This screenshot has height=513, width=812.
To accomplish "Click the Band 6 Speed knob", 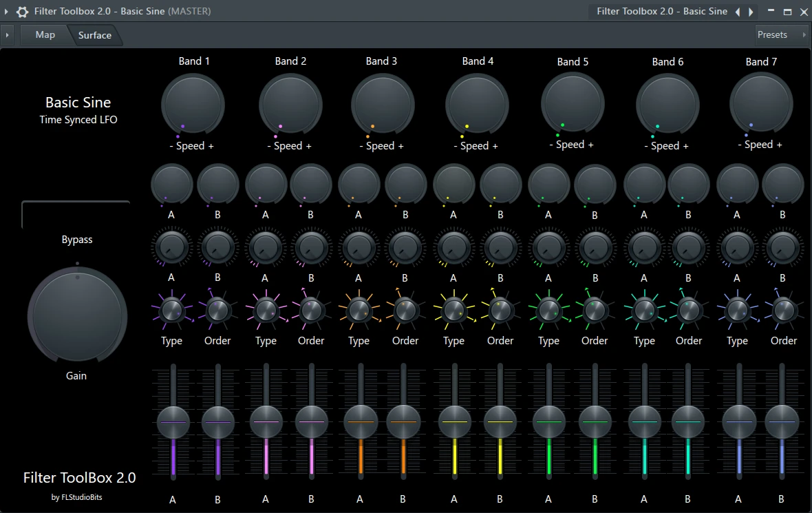I will [x=667, y=105].
